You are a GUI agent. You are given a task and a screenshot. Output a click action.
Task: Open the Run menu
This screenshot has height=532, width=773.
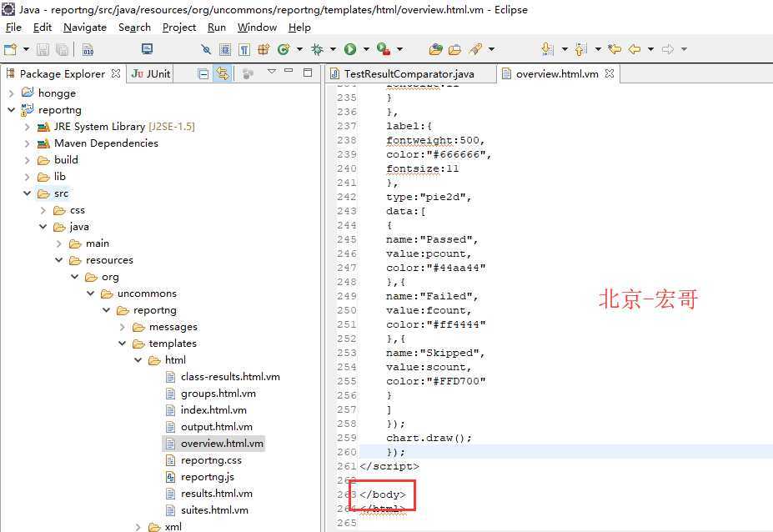pyautogui.click(x=217, y=28)
